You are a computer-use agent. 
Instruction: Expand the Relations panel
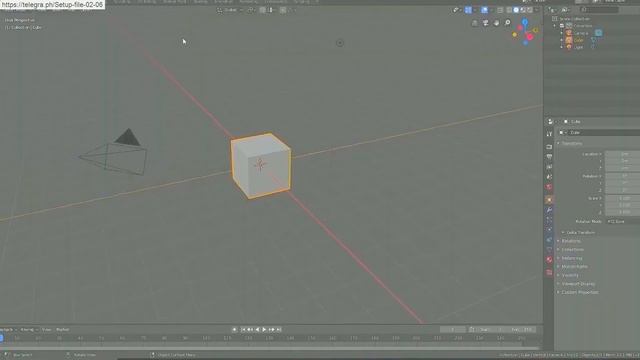(x=571, y=241)
